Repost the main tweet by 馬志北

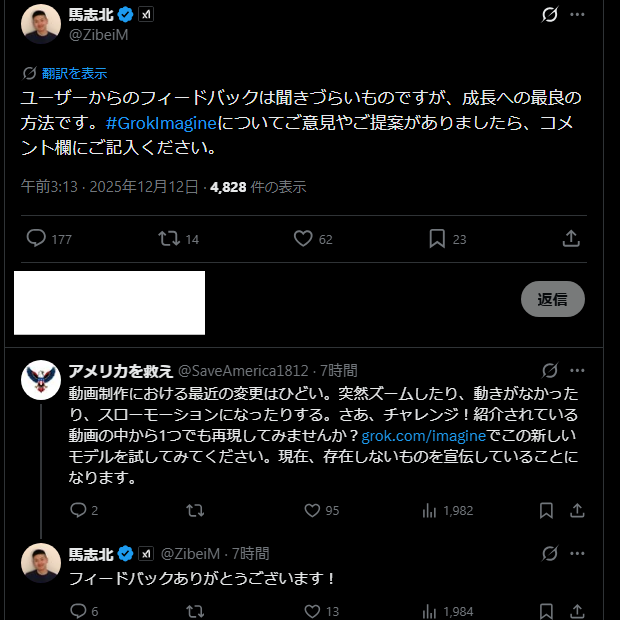[169, 239]
